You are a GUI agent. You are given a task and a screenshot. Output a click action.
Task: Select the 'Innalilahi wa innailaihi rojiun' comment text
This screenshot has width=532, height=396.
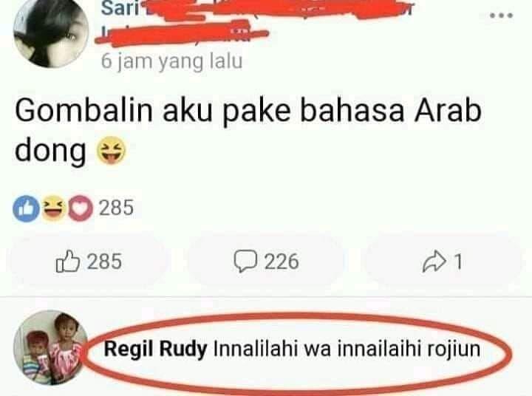[x=347, y=349]
